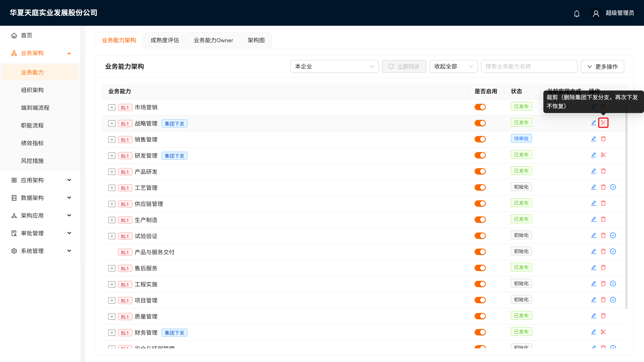Image resolution: width=644 pixels, height=362 pixels.
Task: Click the scissors icon for 战略管理
Action: (603, 123)
